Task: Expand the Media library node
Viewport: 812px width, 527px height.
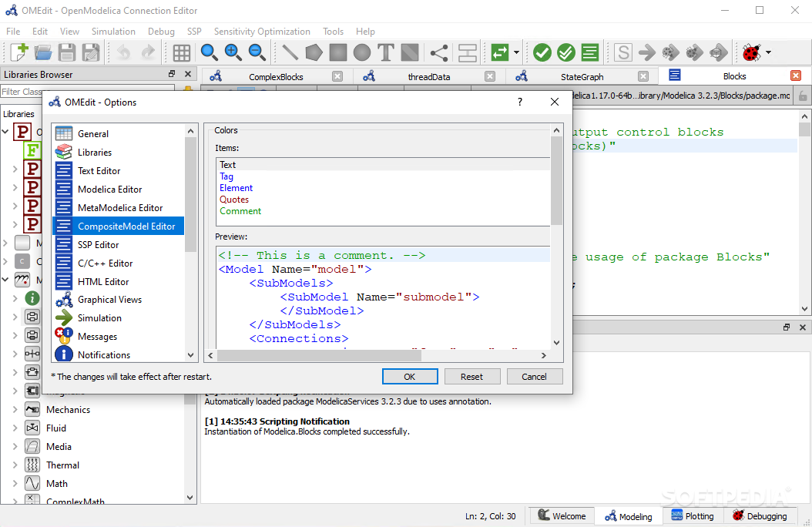Action: pos(15,447)
